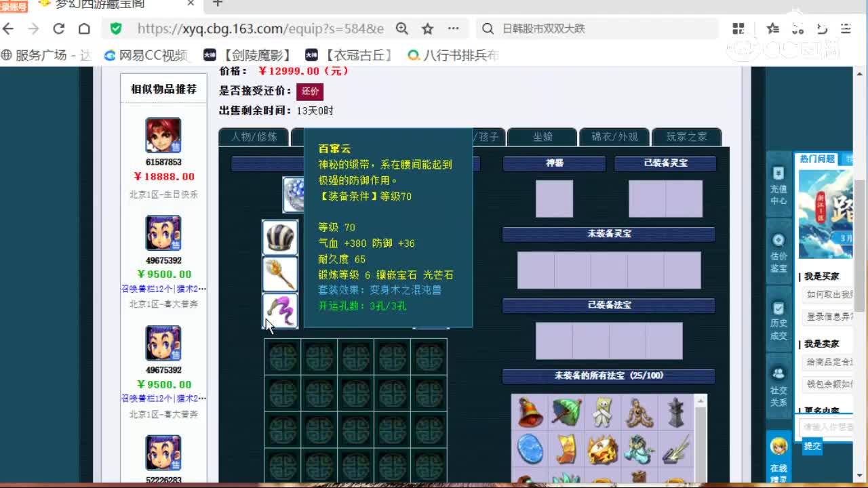Open the browser main menu icon
Screen dimensions: 868x488
click(x=846, y=28)
